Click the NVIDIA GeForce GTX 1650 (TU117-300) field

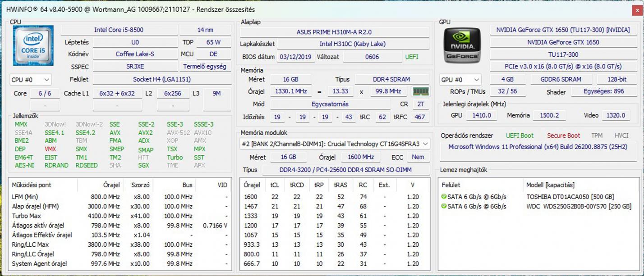(x=563, y=30)
